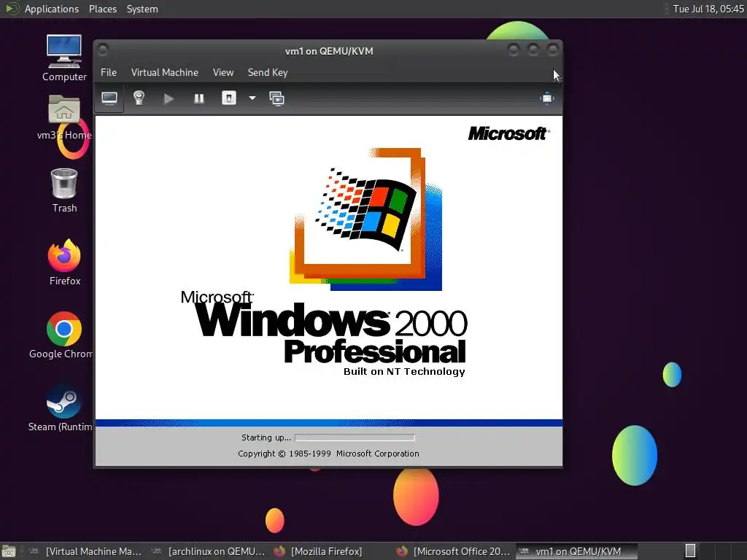Click the Windows 2000 guest display
This screenshot has width=747, height=560.
pyautogui.click(x=329, y=291)
